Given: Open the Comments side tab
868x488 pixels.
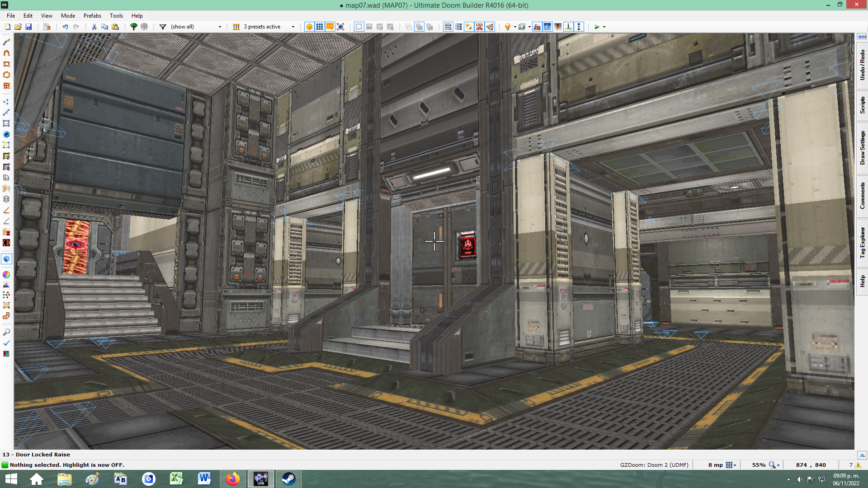Looking at the screenshot, I should tap(862, 196).
